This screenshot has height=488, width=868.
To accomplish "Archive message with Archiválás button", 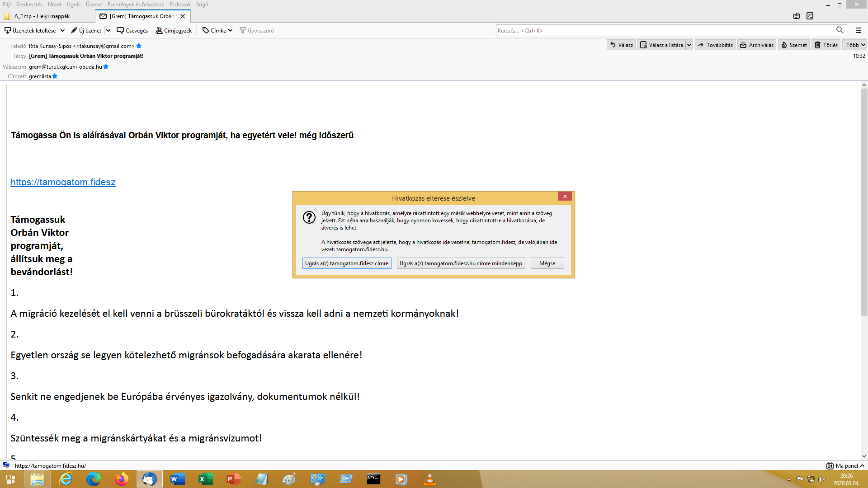I will pos(757,45).
